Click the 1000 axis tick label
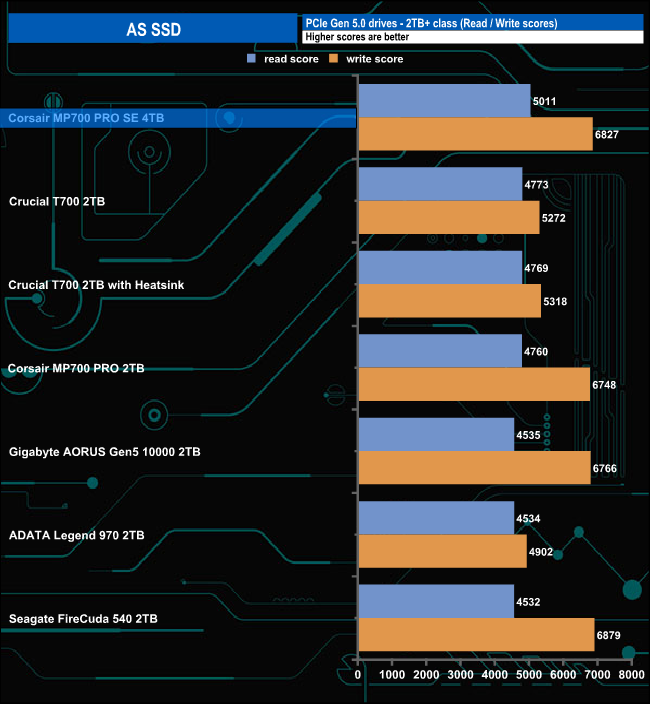 pos(392,675)
